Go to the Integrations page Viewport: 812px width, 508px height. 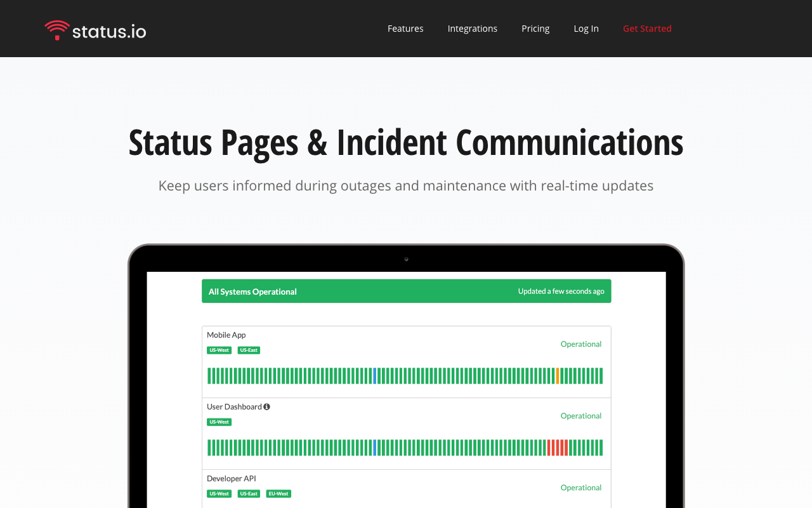click(x=473, y=29)
